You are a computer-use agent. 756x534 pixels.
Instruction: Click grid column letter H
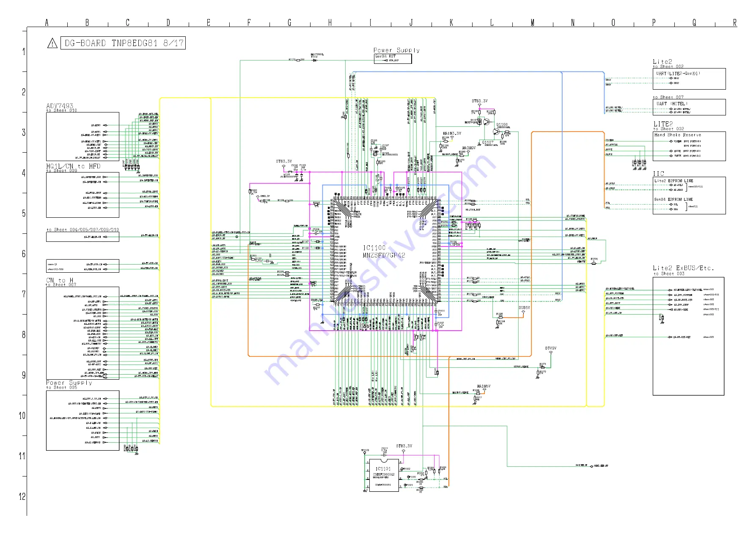click(x=330, y=23)
